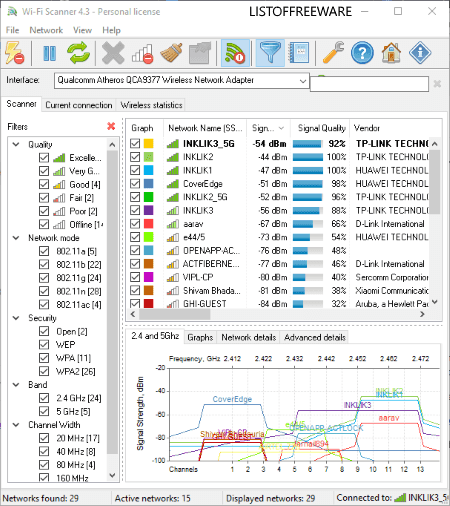
Task: Open the View menu
Action: pos(82,30)
